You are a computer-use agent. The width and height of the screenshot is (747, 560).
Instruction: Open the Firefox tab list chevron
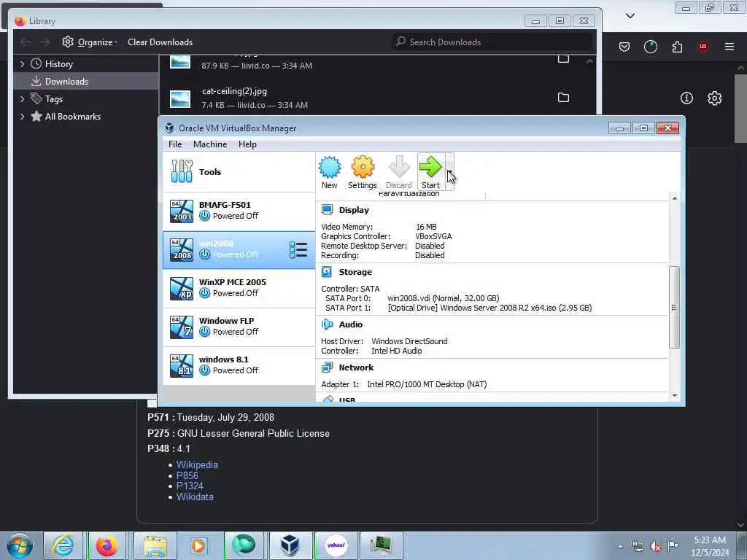click(x=630, y=16)
